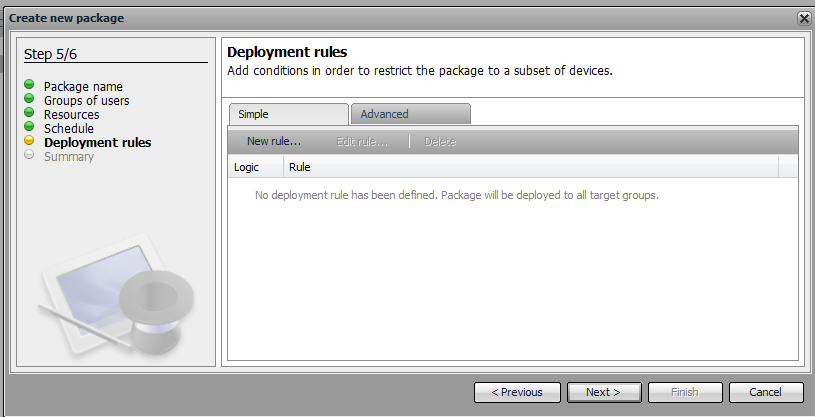The width and height of the screenshot is (815, 417).
Task: Switch to the Simple tab
Action: click(288, 114)
